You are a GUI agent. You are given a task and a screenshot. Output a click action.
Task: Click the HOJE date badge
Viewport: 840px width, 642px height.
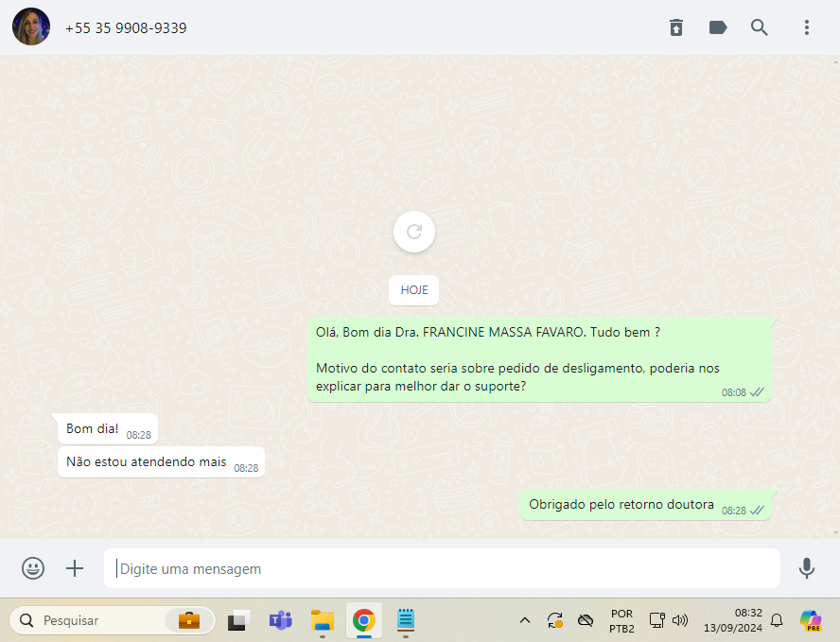click(413, 290)
